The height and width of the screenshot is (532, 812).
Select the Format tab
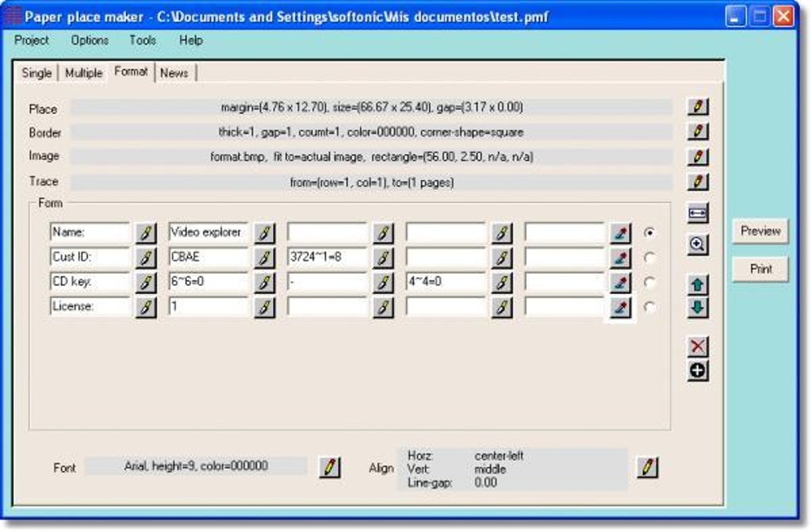[131, 72]
